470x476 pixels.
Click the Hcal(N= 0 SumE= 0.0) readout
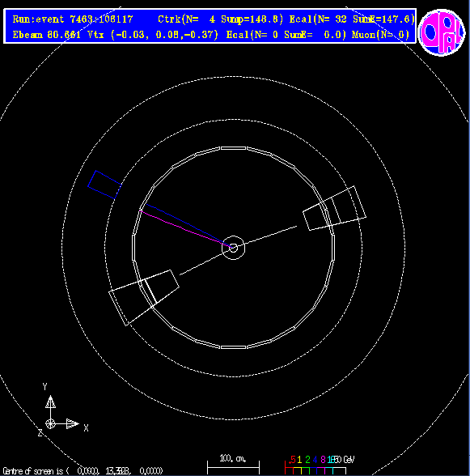coord(286,35)
